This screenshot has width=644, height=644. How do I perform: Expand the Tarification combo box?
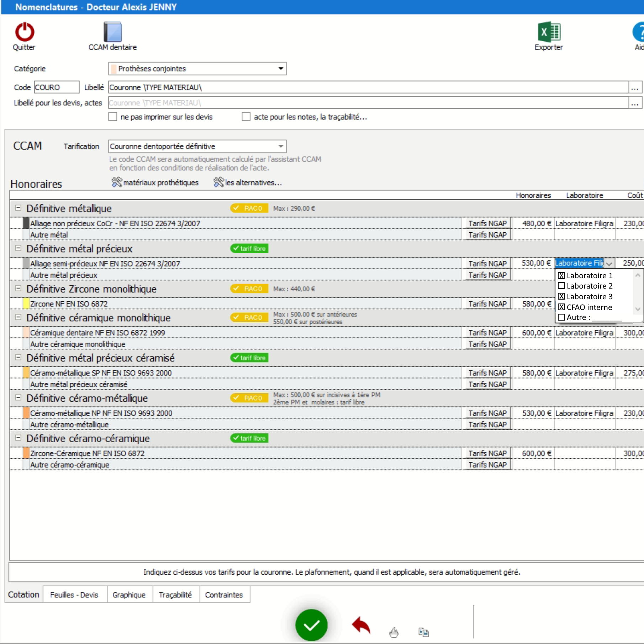point(281,147)
